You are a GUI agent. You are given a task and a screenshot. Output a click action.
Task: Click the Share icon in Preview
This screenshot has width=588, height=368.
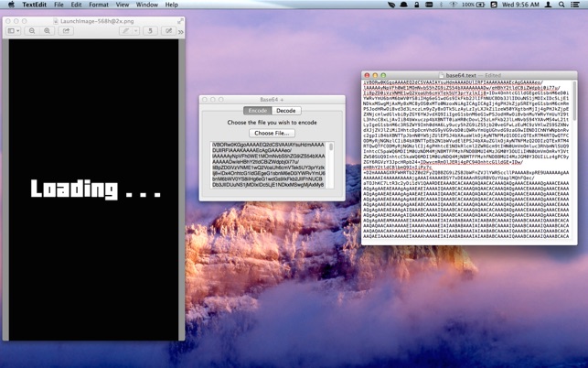66,31
